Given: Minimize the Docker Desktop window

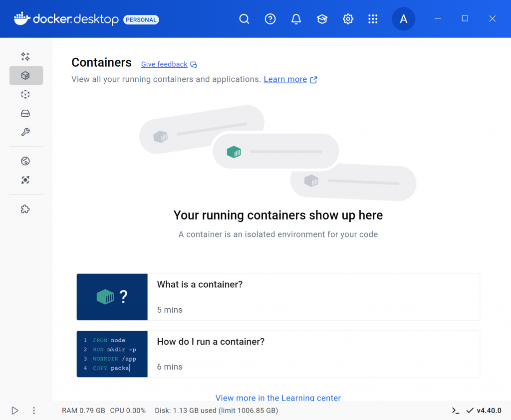Looking at the screenshot, I should [438, 19].
